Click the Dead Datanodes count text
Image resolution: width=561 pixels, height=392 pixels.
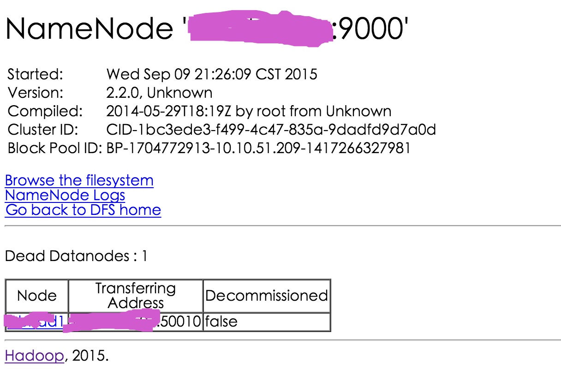pyautogui.click(x=76, y=256)
